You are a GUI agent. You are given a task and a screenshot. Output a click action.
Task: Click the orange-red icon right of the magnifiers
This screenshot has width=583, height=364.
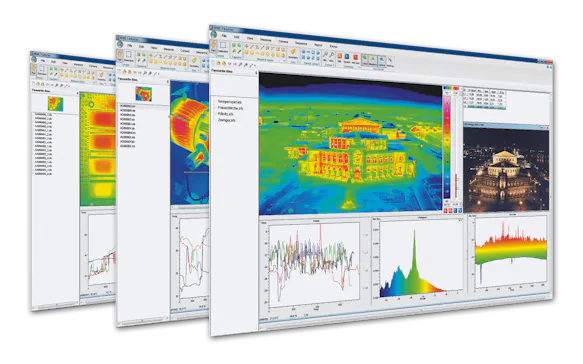(340, 56)
